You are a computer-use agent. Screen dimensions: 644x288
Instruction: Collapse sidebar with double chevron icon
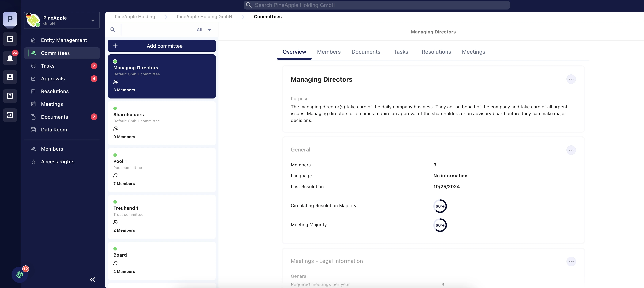pos(92,280)
